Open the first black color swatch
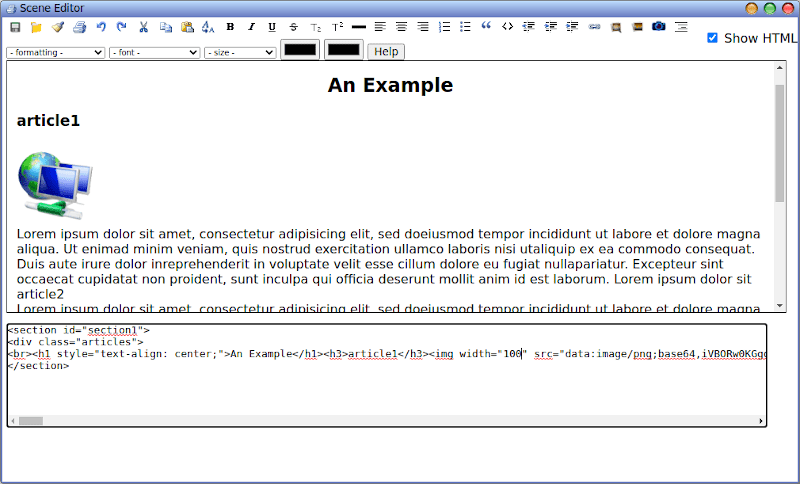The width and height of the screenshot is (800, 484). (x=300, y=50)
